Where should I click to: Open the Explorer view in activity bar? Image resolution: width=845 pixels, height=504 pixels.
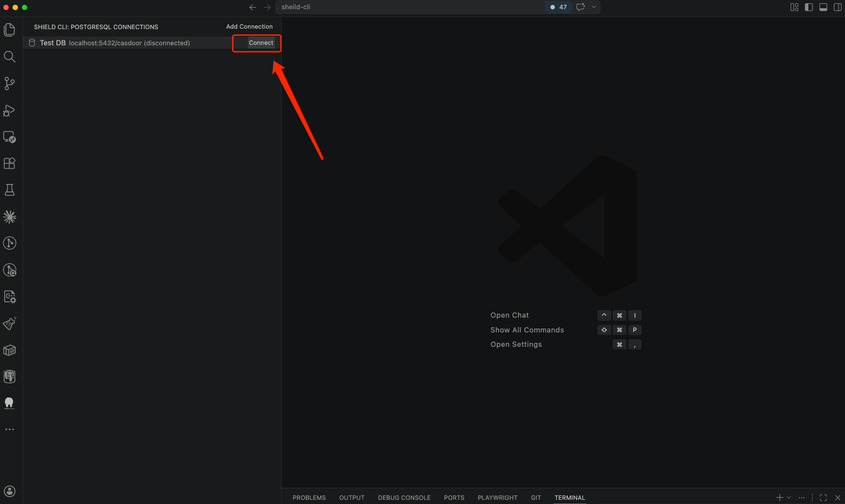pyautogui.click(x=9, y=30)
